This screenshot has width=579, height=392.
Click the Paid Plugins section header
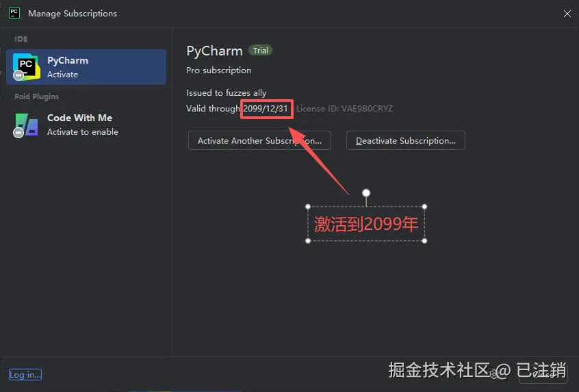[36, 96]
